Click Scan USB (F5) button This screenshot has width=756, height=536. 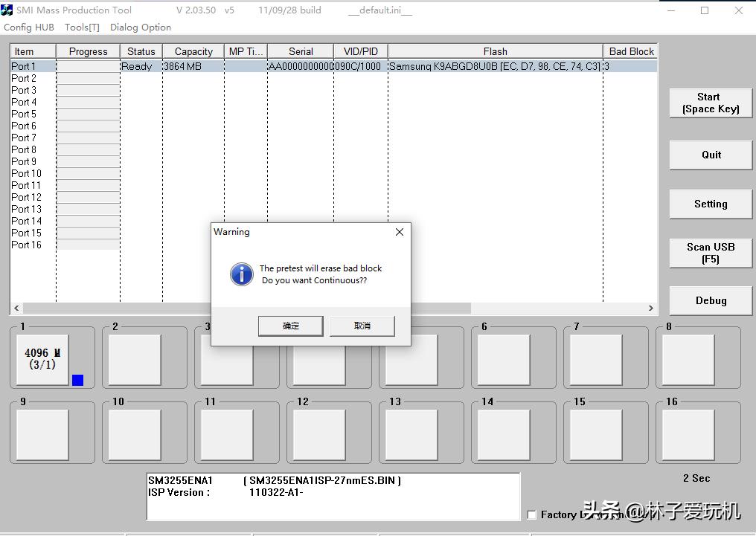[711, 253]
